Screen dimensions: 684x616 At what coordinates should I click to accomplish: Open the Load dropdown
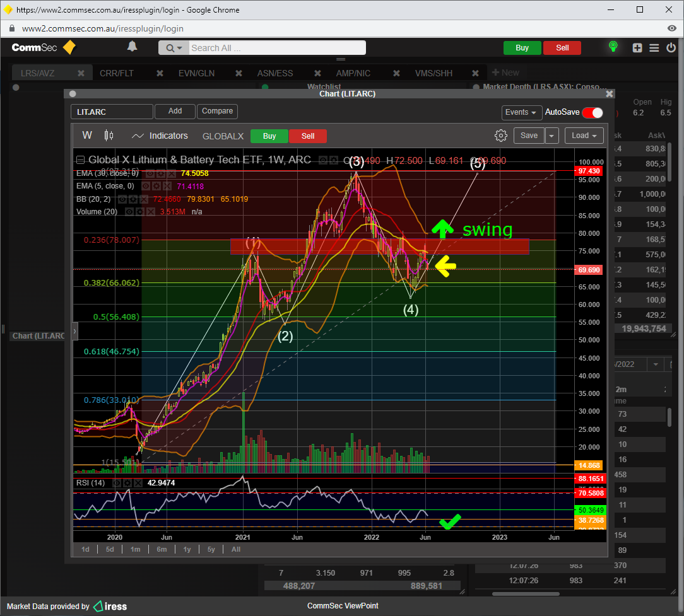[584, 136]
